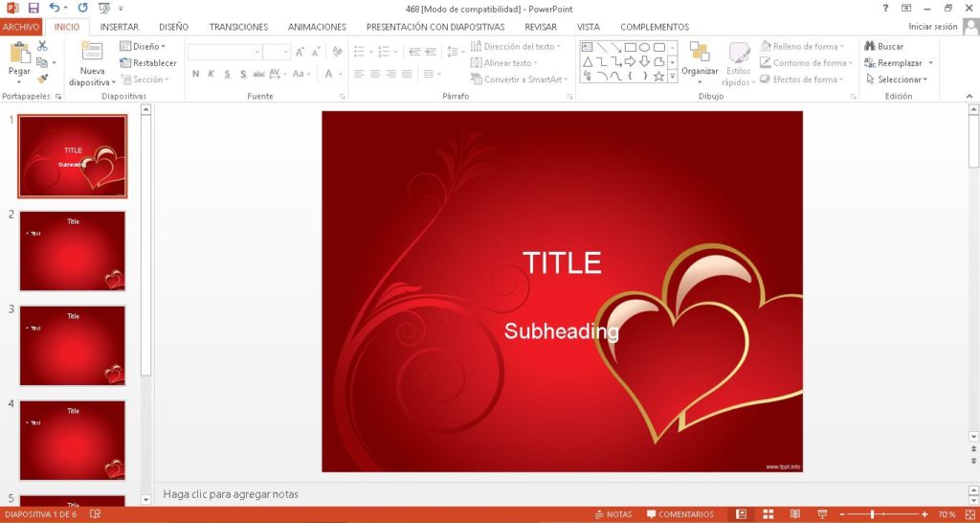Switch to Slide Sorter view icon
The width and height of the screenshot is (980, 523).
pyautogui.click(x=768, y=514)
